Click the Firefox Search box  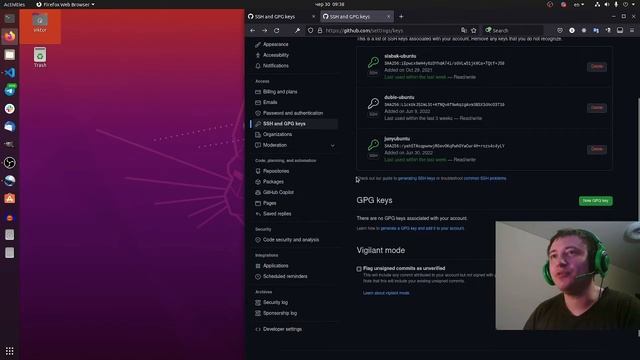[x=513, y=31]
